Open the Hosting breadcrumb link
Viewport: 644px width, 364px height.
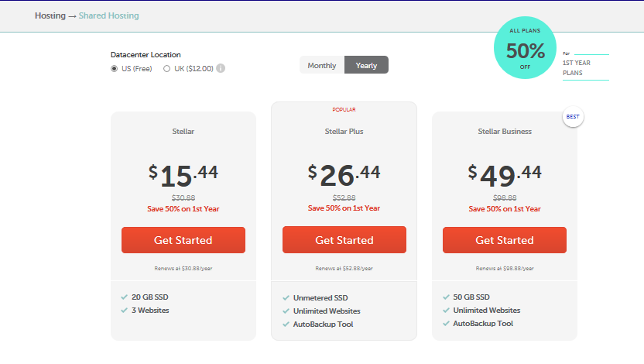coord(50,15)
